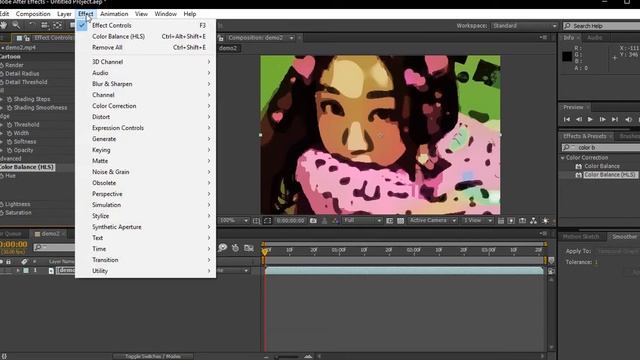Open the 1 View layout dropdown

(477, 221)
